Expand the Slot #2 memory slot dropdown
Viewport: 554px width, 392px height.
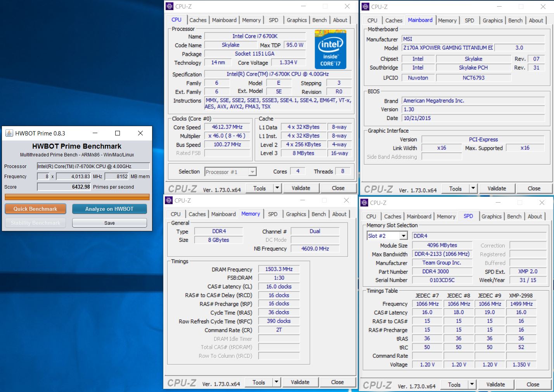tap(403, 236)
